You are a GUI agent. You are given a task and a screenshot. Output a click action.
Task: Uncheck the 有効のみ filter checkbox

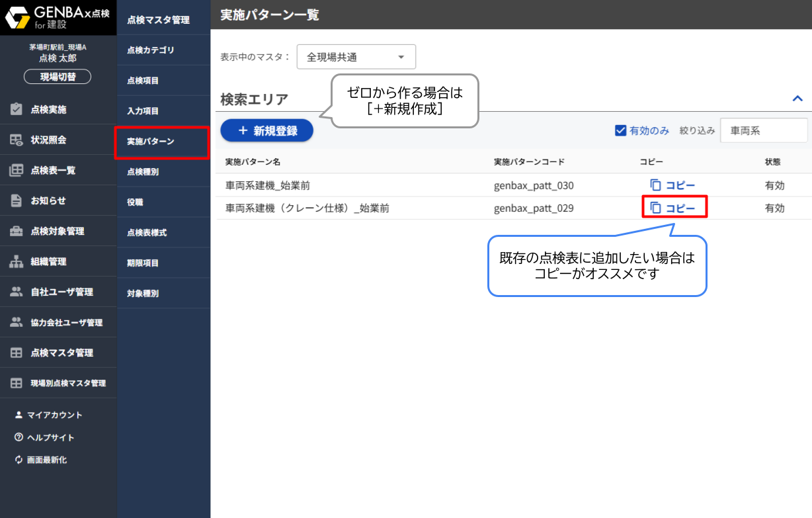tap(620, 130)
